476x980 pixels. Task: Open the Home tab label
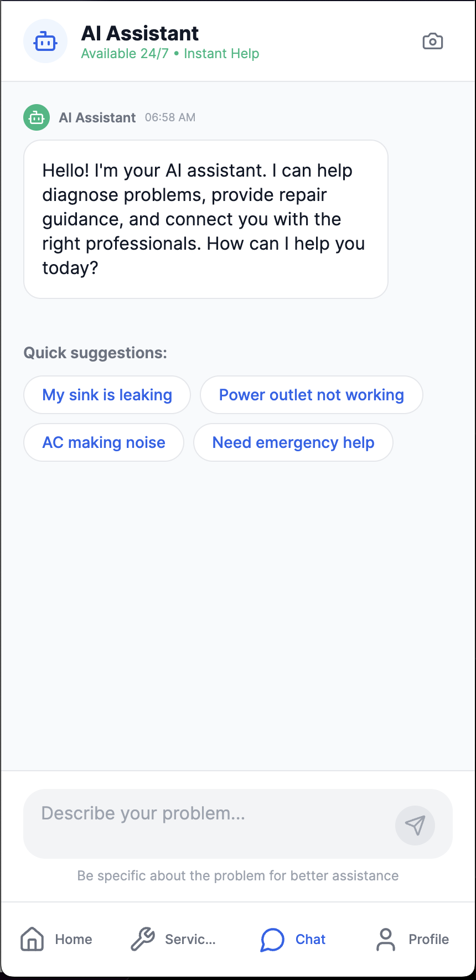(74, 939)
